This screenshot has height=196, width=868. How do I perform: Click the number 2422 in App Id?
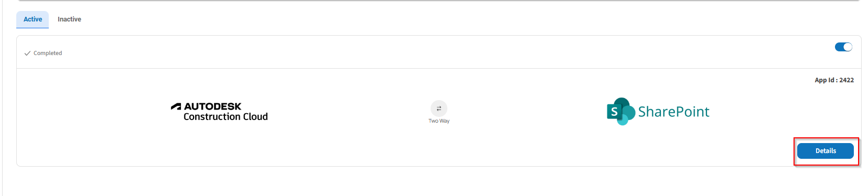coord(846,80)
